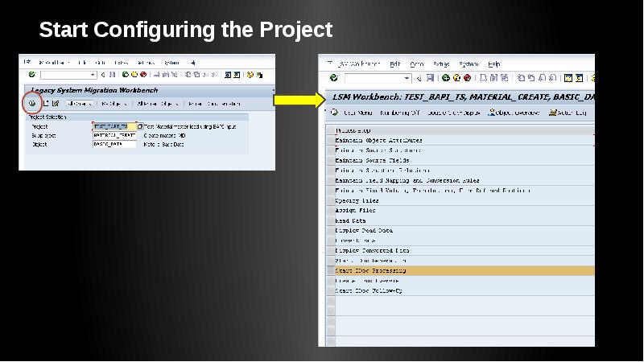Select Maintain Object Attributes step

(464, 140)
